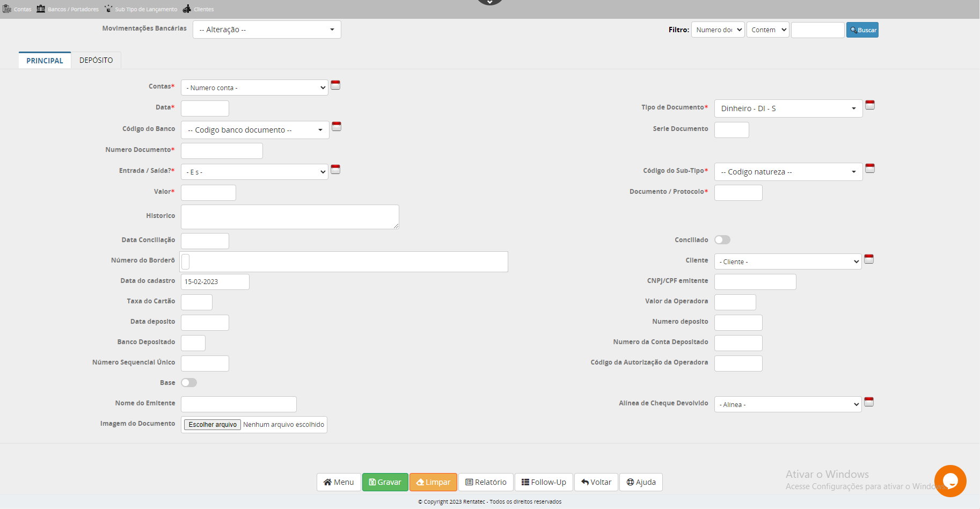Click red icon beside Cliente dropdown
Viewport: 980px width, 509px height.
click(x=869, y=259)
